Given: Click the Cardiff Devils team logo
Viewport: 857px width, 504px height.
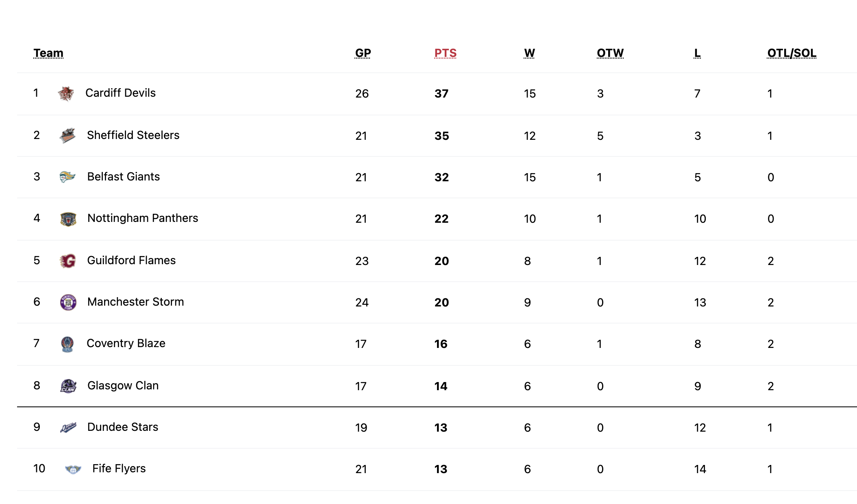Looking at the screenshot, I should [x=66, y=93].
